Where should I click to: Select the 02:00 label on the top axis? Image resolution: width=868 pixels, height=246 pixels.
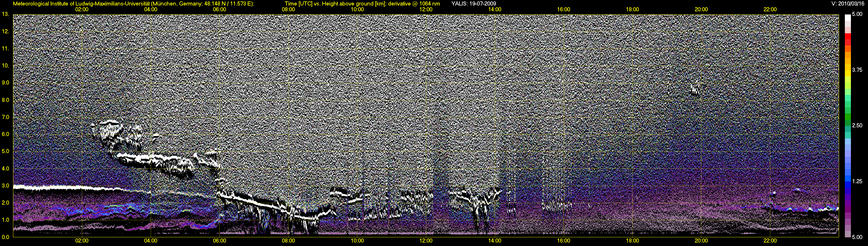tap(82, 10)
